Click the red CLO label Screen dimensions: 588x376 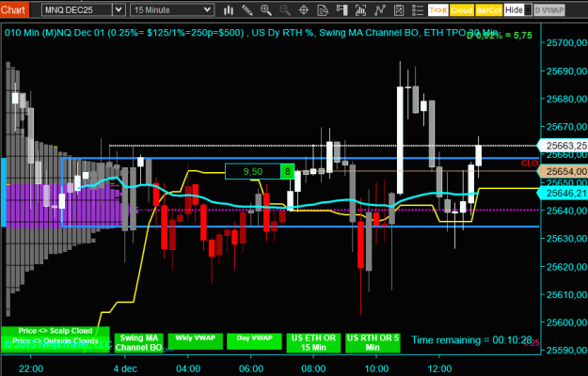coord(530,164)
